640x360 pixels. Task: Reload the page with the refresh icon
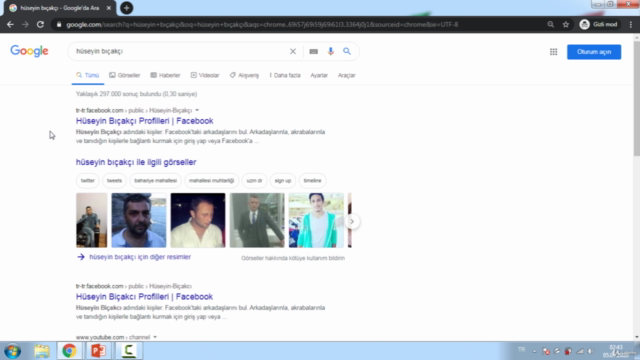tap(40, 24)
